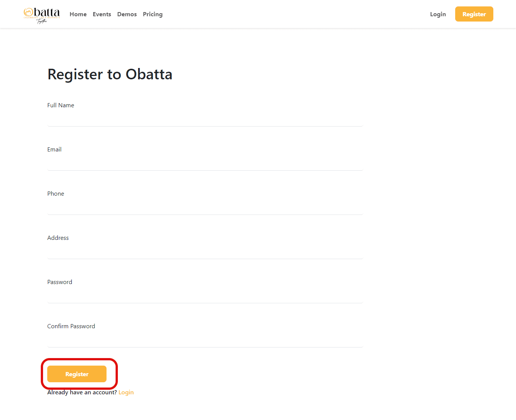Click the 'Phone' field label

coord(56,194)
